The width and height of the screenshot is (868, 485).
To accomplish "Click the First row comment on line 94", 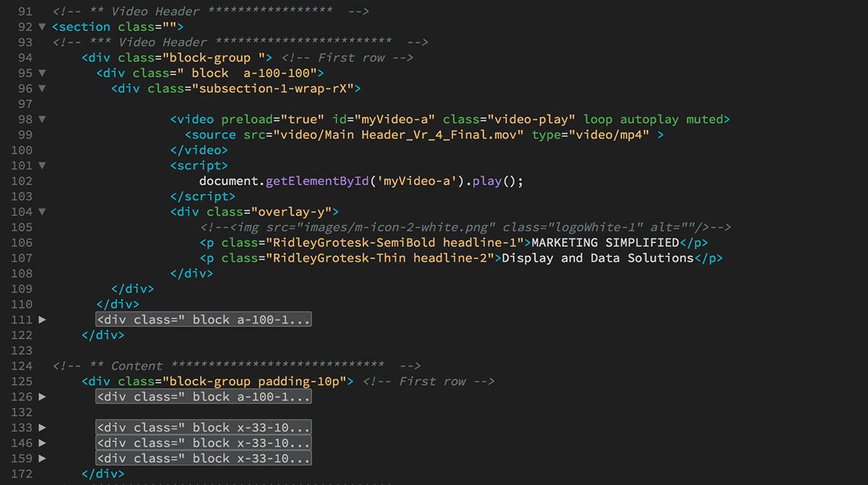I will coord(347,58).
